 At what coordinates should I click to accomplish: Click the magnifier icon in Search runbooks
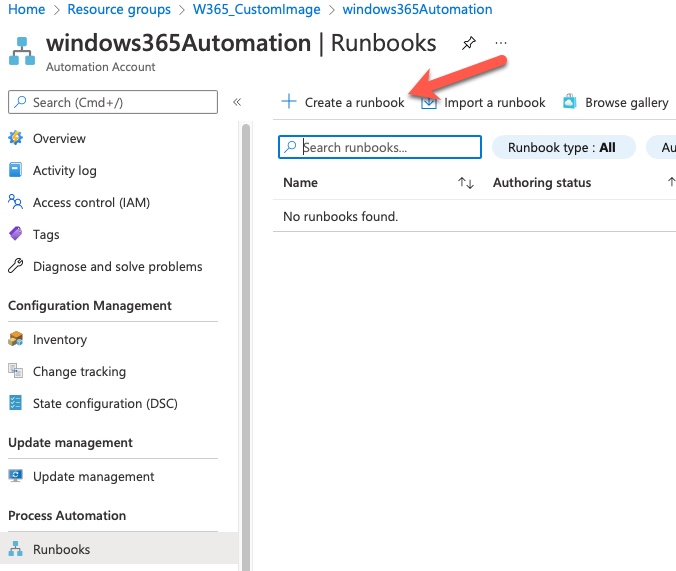coord(290,147)
